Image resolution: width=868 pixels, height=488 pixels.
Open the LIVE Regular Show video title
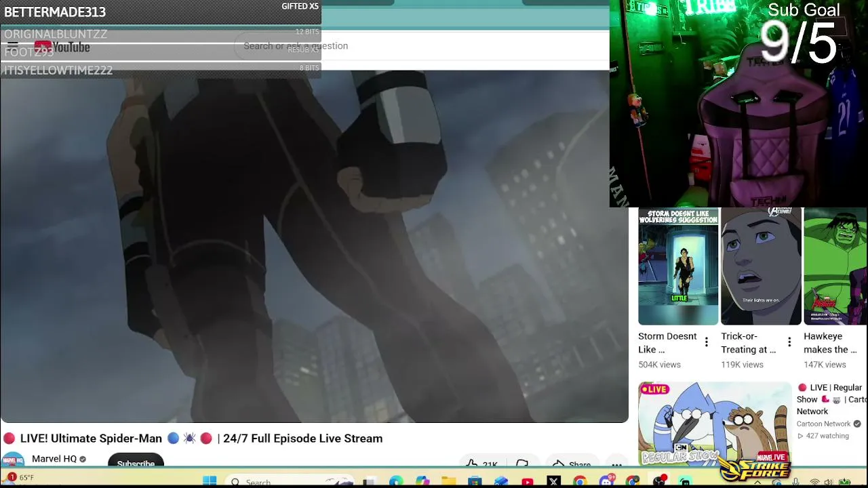pyautogui.click(x=832, y=399)
